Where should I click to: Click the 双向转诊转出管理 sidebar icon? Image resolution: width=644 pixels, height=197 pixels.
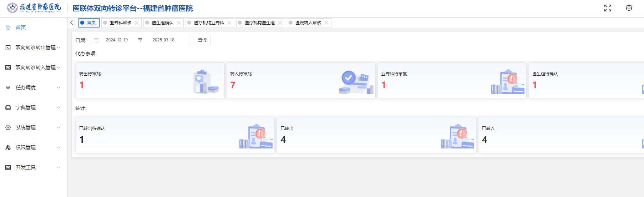(x=8, y=47)
